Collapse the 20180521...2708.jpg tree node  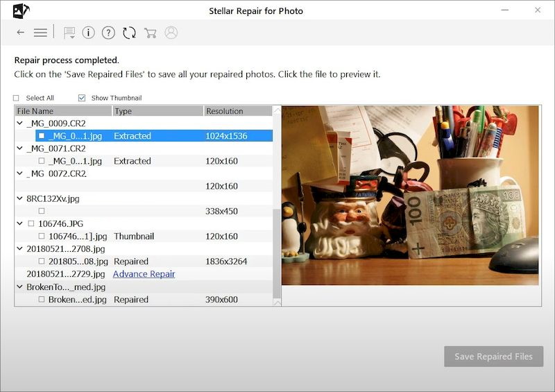coord(20,248)
